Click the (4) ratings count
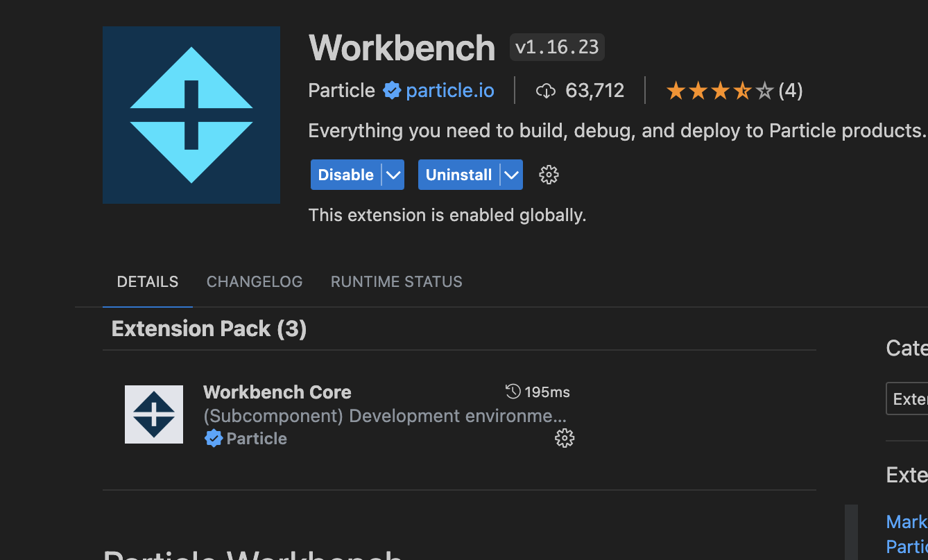Screen dimensions: 928x560 [x=791, y=91]
